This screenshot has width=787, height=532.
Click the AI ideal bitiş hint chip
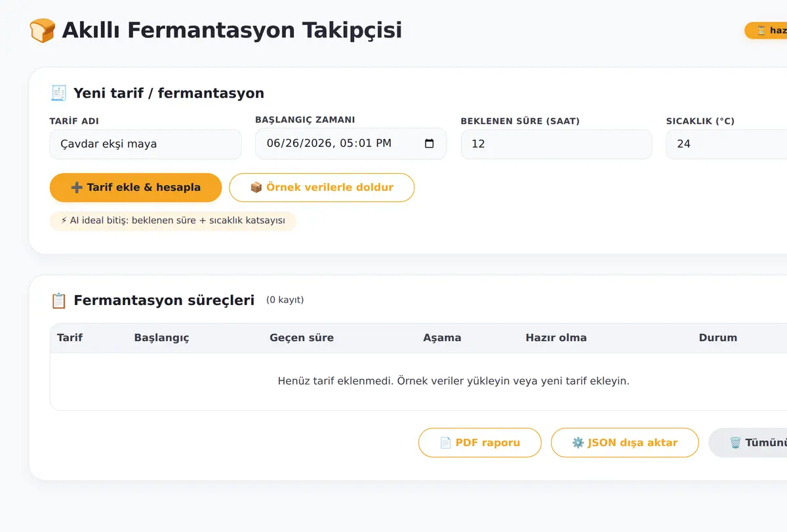pyautogui.click(x=173, y=221)
